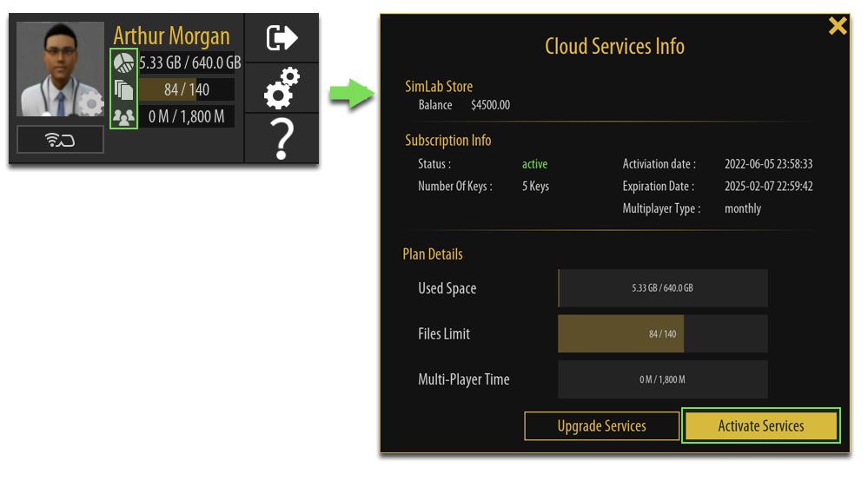Click the Arthur Morgan user name
868x481 pixels.
(x=172, y=36)
